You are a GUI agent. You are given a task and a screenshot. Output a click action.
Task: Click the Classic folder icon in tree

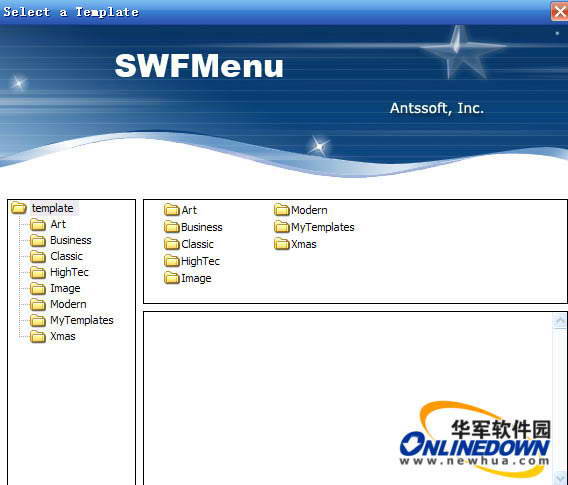(38, 256)
